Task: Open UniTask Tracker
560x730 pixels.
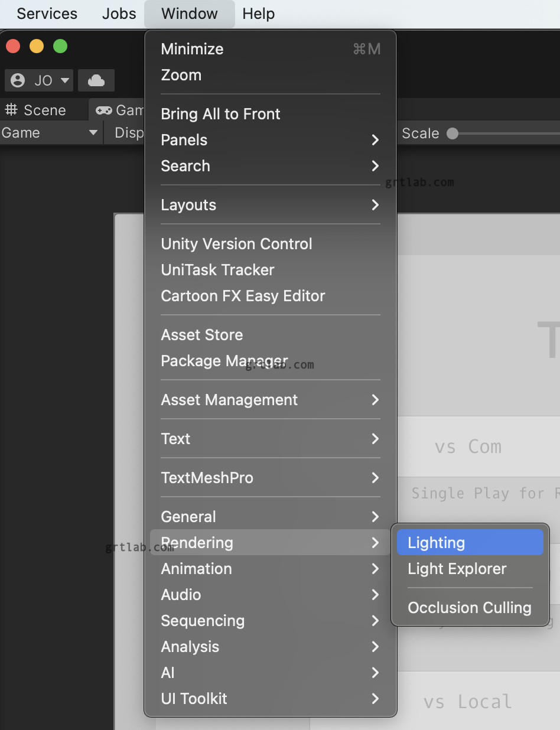Action: pyautogui.click(x=217, y=270)
